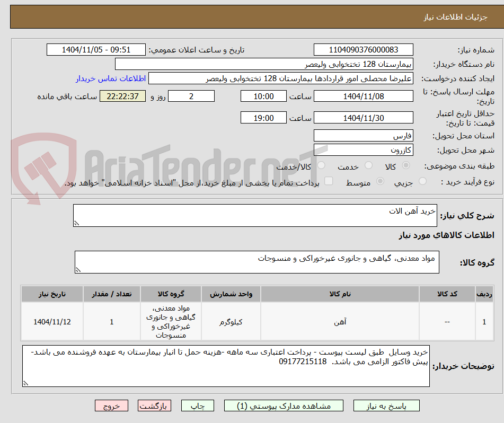Click the واحد شمارش column header

click(x=231, y=294)
